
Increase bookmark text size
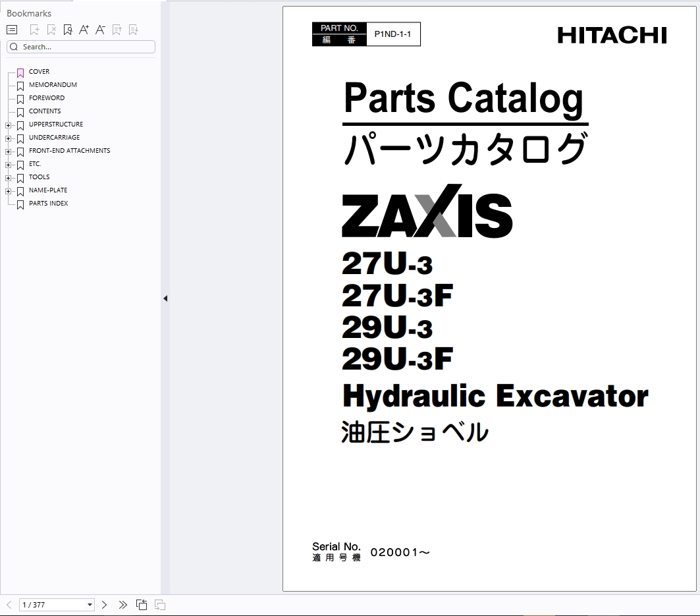(84, 30)
